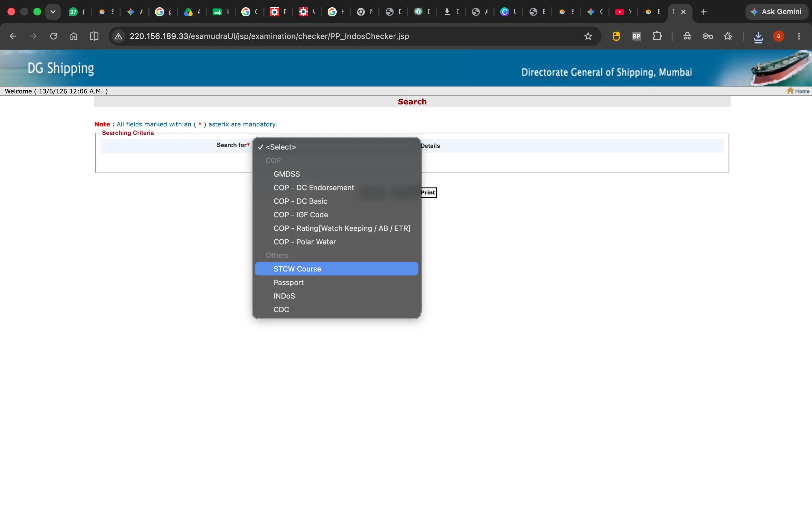
Task: Go back with browser back arrow
Action: 13,36
